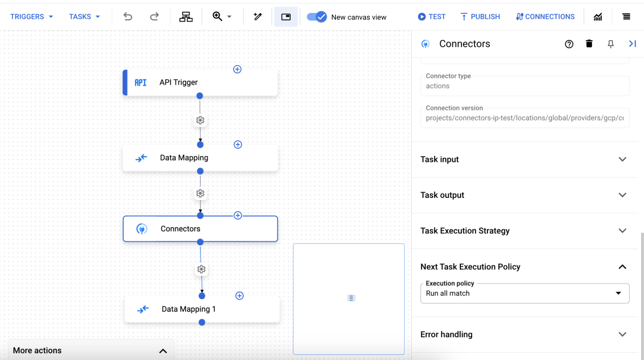Click the zoom/search magnifier icon
644x360 pixels.
[x=217, y=16]
